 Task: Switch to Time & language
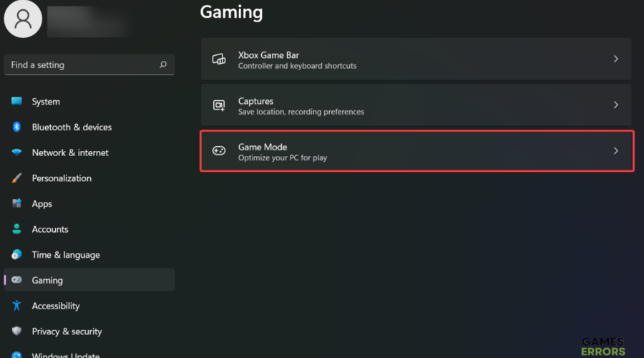(x=66, y=255)
